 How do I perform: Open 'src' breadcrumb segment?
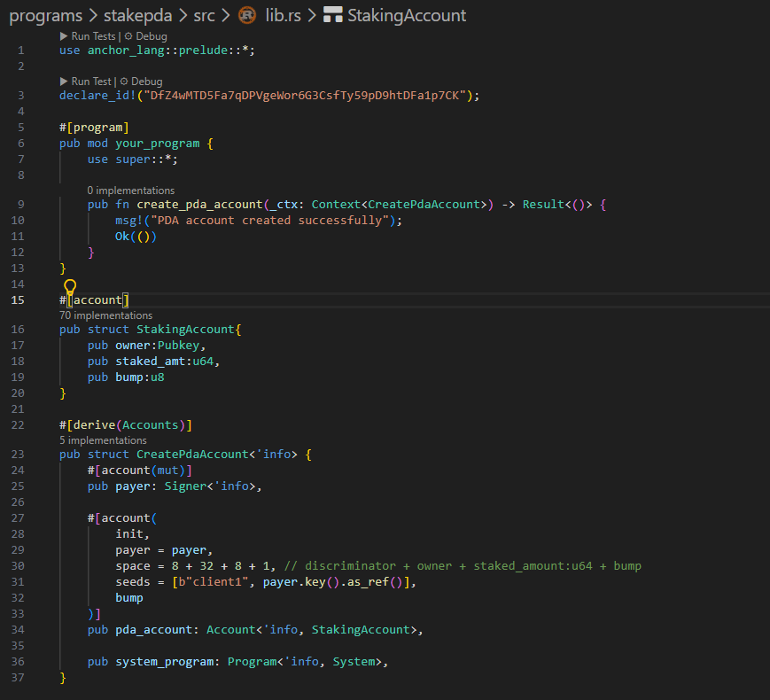click(x=204, y=16)
